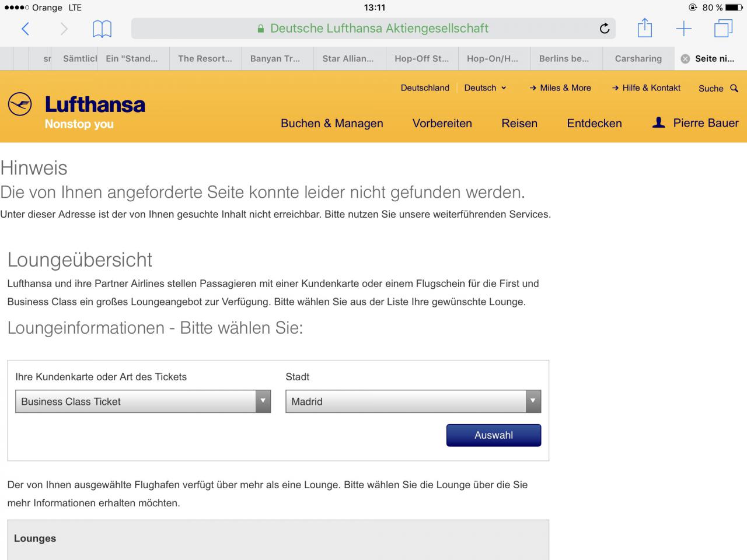
Task: Reload the page with the refresh icon
Action: point(605,29)
